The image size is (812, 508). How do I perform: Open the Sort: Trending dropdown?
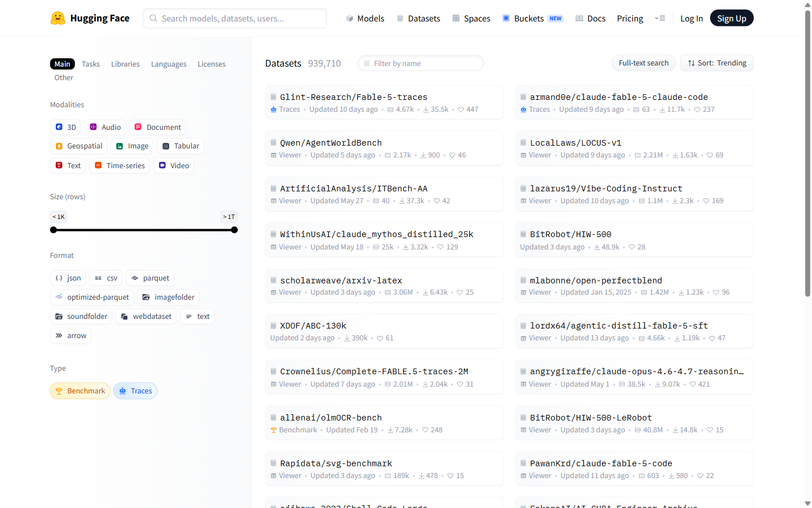[x=717, y=63]
